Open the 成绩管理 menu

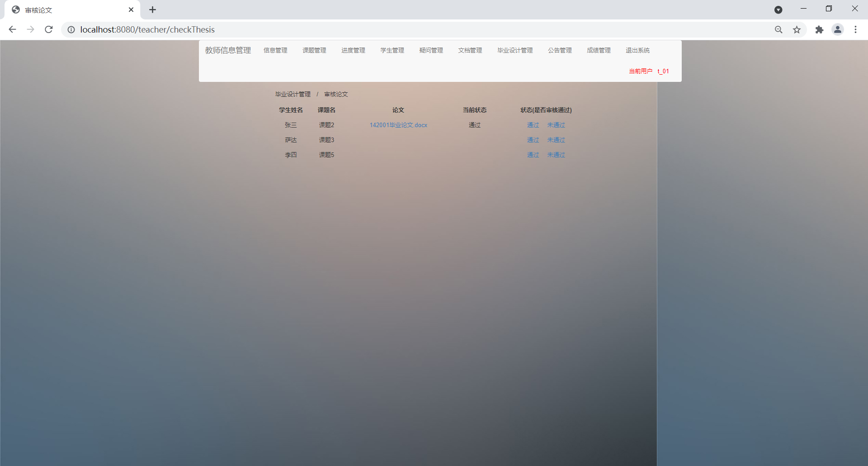click(x=599, y=50)
